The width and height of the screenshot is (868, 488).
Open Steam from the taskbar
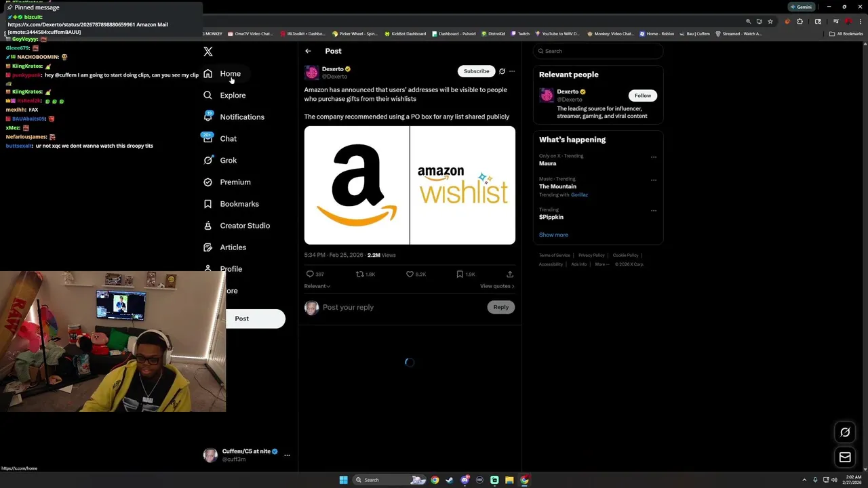[449, 480]
